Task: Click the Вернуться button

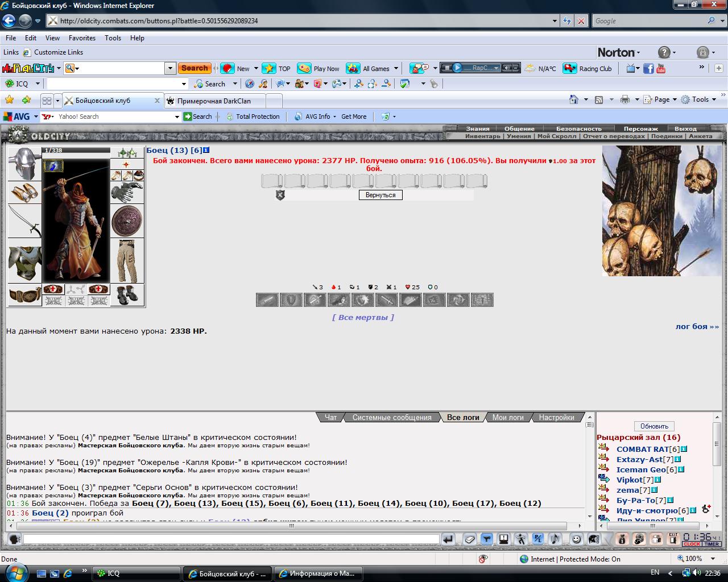Action: [380, 195]
